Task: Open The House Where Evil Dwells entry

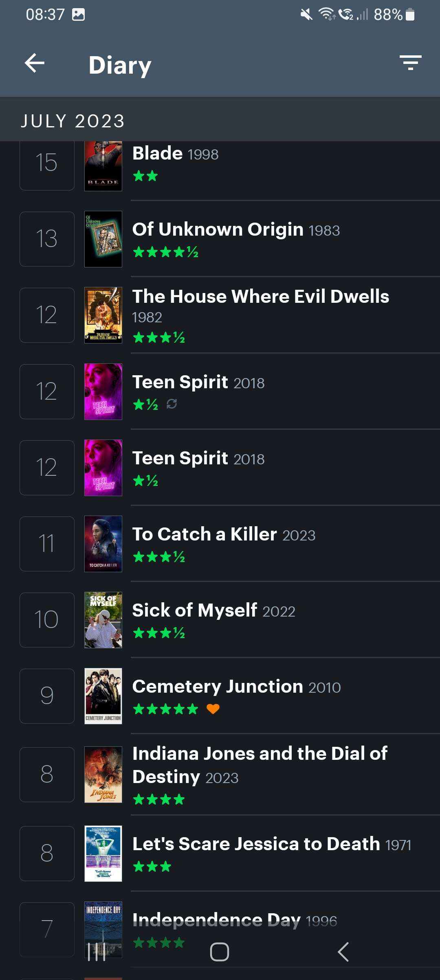Action: pyautogui.click(x=261, y=297)
